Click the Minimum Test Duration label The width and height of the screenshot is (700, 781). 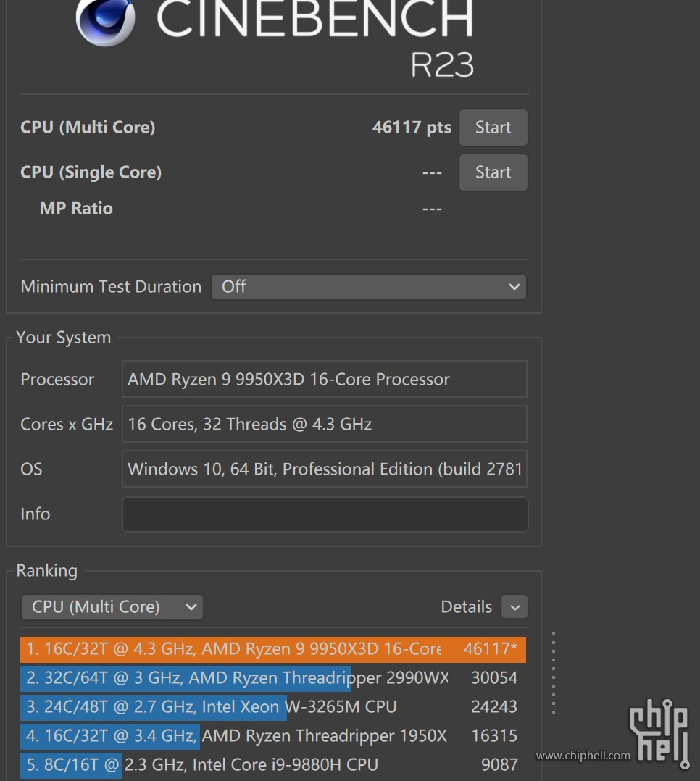(111, 287)
